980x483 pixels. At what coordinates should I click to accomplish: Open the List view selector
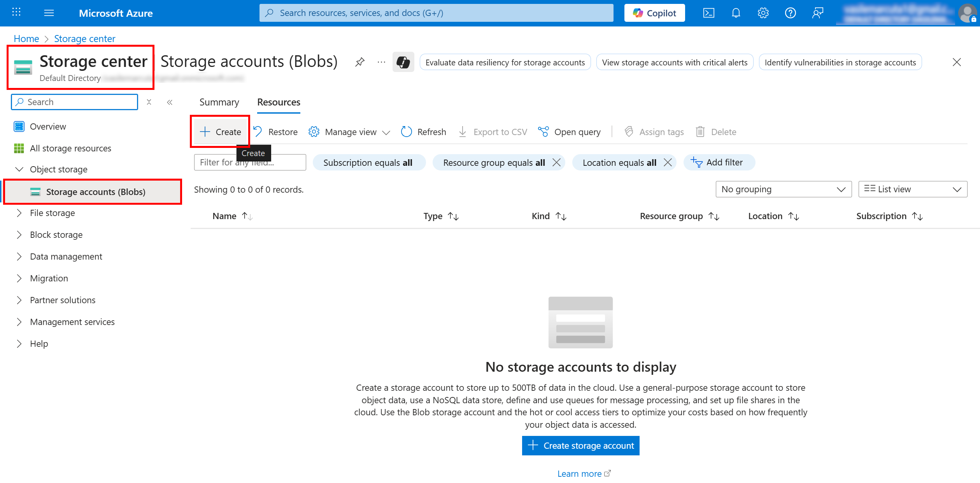pos(912,189)
